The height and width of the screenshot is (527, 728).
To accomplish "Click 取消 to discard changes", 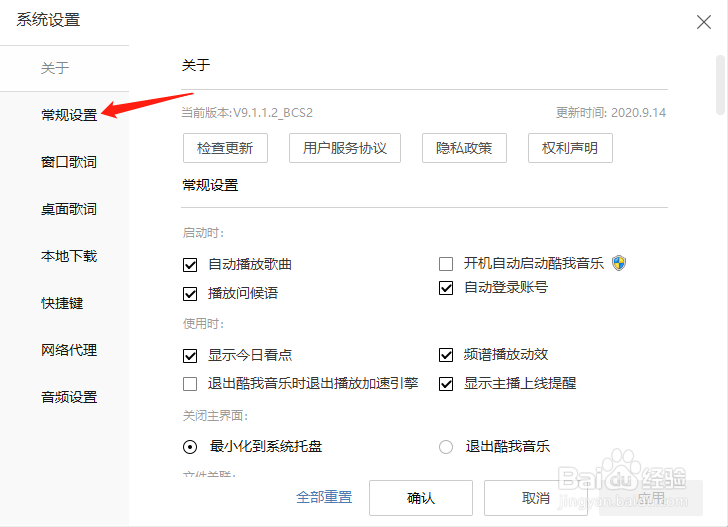I will click(x=536, y=498).
